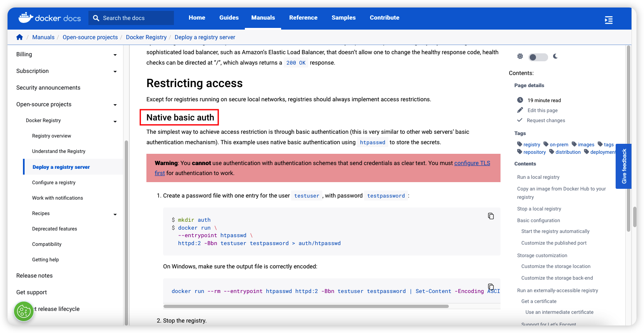Image resolution: width=644 pixels, height=333 pixels.
Task: Open the cookie consent icon bottom left
Action: click(23, 311)
